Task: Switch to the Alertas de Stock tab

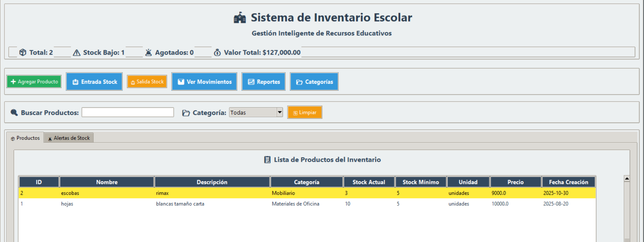Action: coord(69,138)
